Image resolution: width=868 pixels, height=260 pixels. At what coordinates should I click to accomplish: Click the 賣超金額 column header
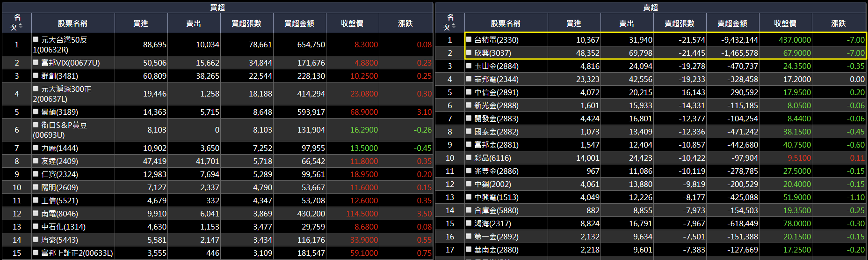tap(732, 23)
